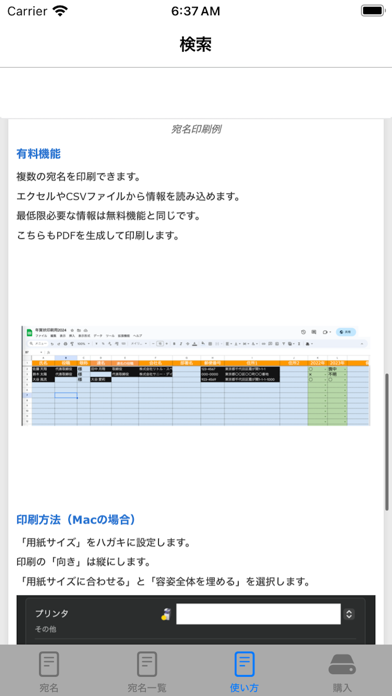The image size is (392, 696).
Task: Tap the 6:37 AM clock
Action: point(196,11)
